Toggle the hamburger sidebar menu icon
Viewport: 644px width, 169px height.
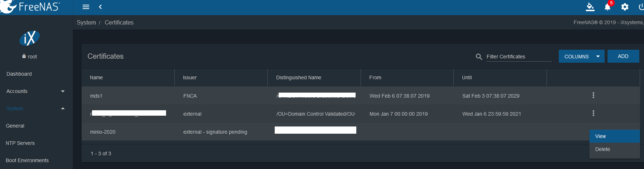point(86,7)
